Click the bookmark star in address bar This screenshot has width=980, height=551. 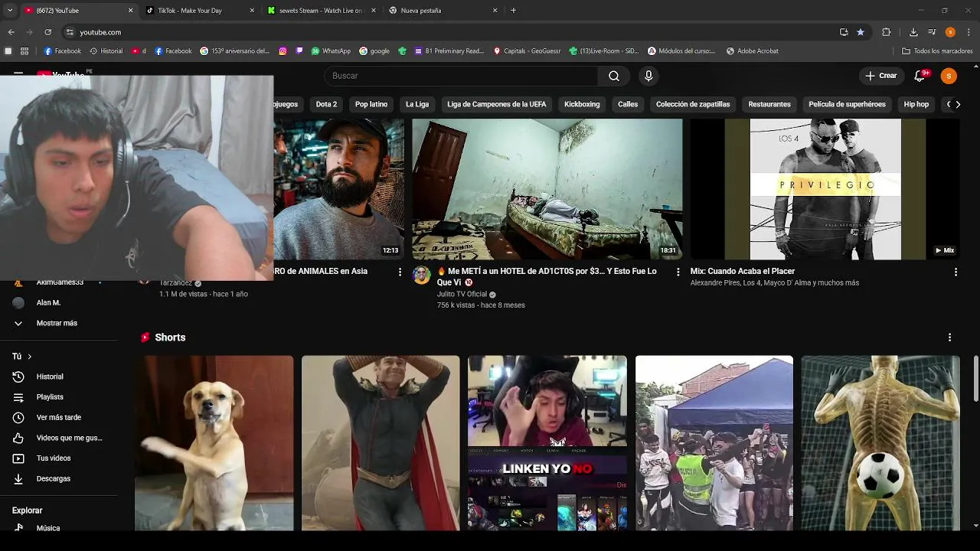tap(861, 32)
